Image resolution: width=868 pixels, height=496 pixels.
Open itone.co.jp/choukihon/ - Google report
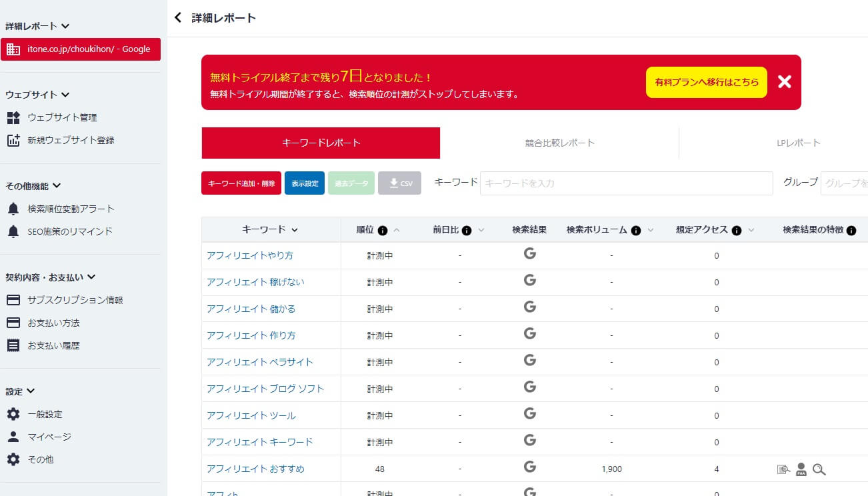(81, 49)
